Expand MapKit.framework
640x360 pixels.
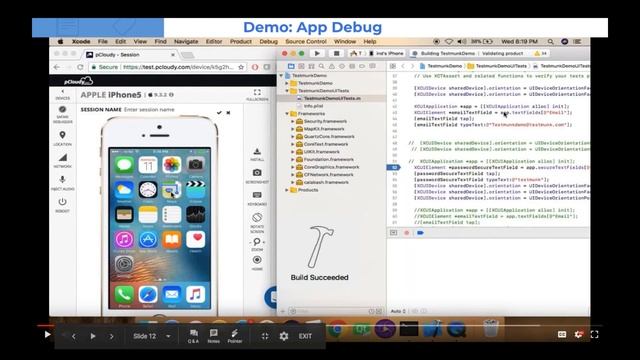(293, 129)
